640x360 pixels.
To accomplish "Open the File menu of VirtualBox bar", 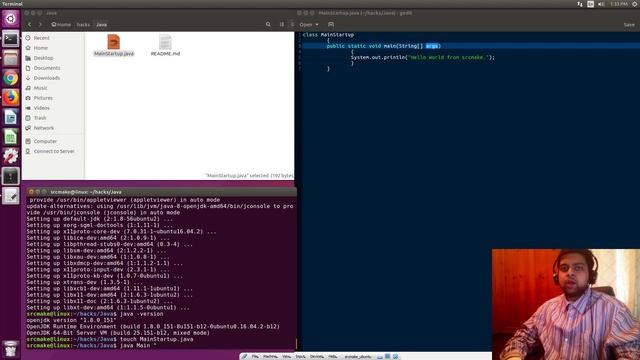I will 255,357.
